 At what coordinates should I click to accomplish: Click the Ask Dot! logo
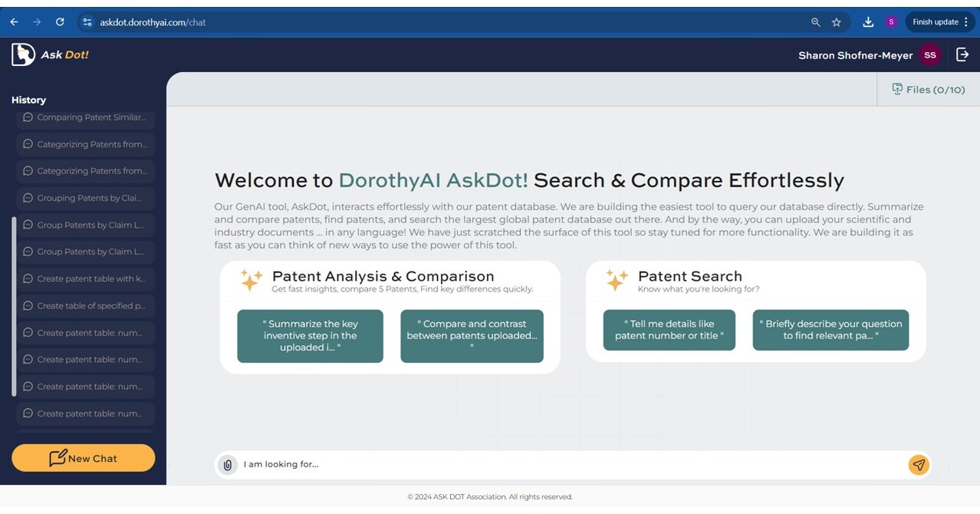pyautogui.click(x=51, y=54)
